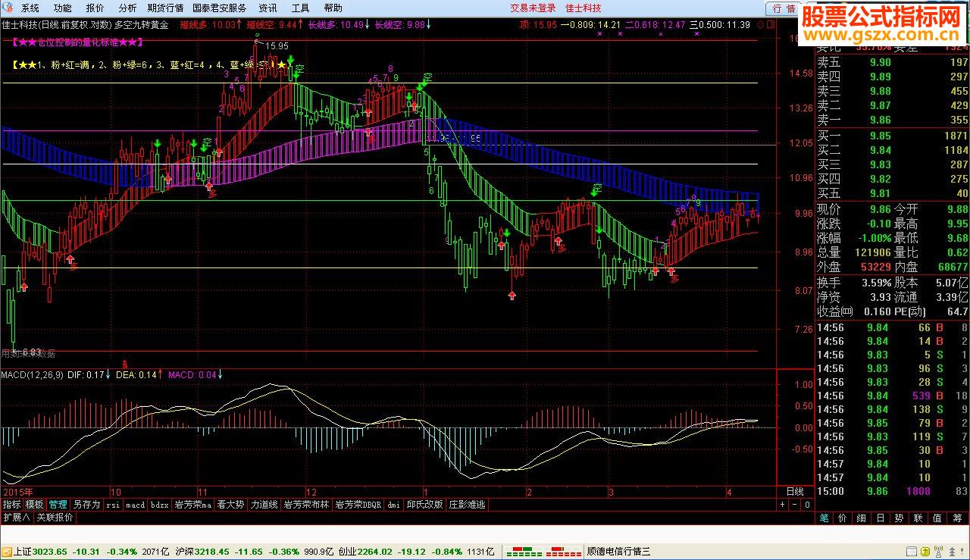Open the 帮助 menu

click(x=333, y=8)
